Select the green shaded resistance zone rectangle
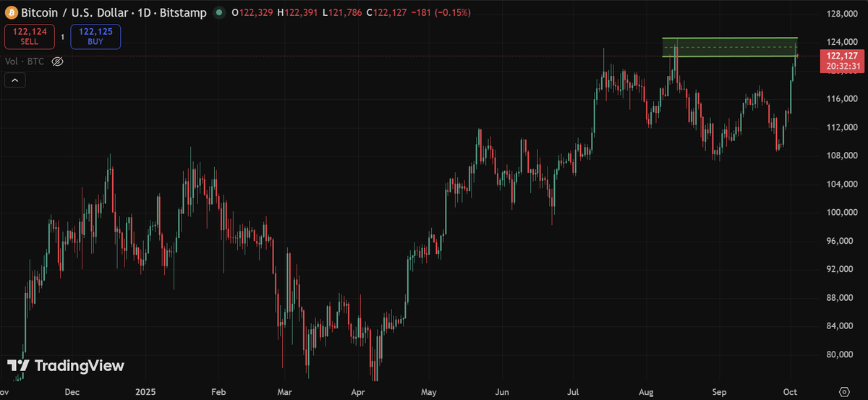Viewport: 868px width, 400px height. [729, 47]
